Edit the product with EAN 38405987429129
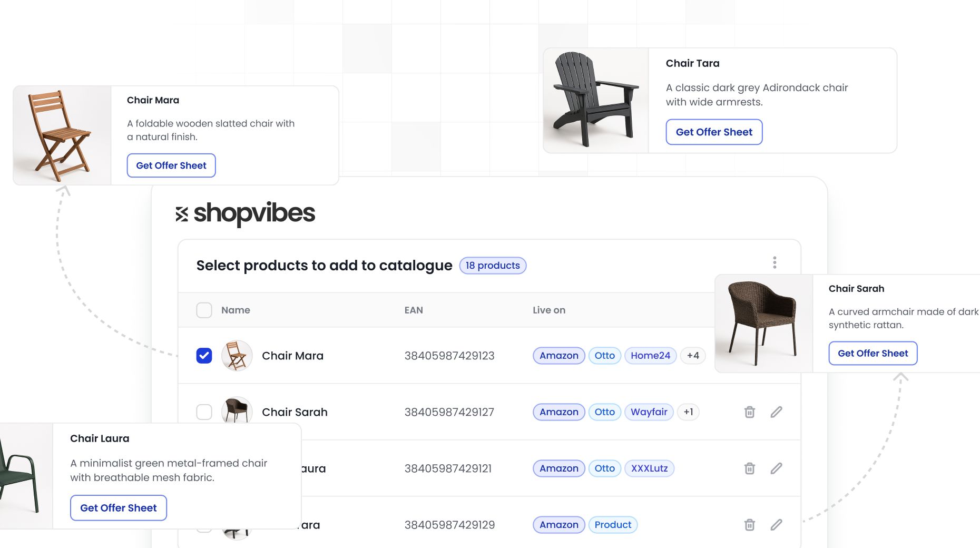Viewport: 980px width, 548px height. pos(776,525)
